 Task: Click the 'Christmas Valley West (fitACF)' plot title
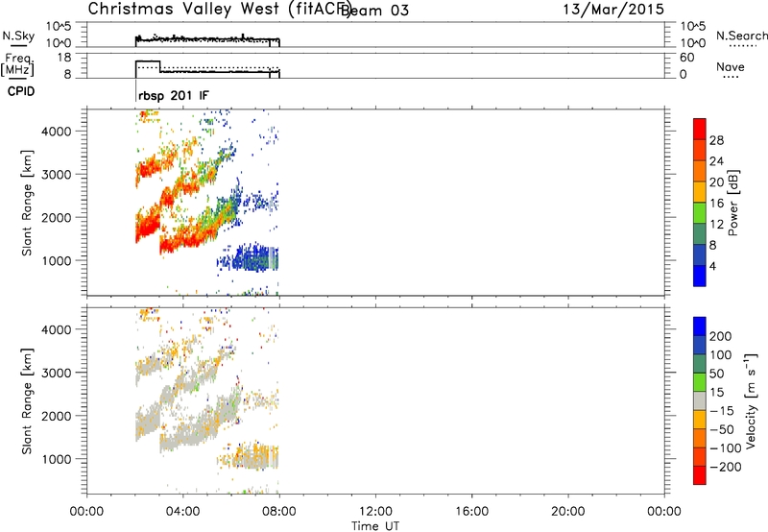pyautogui.click(x=219, y=10)
